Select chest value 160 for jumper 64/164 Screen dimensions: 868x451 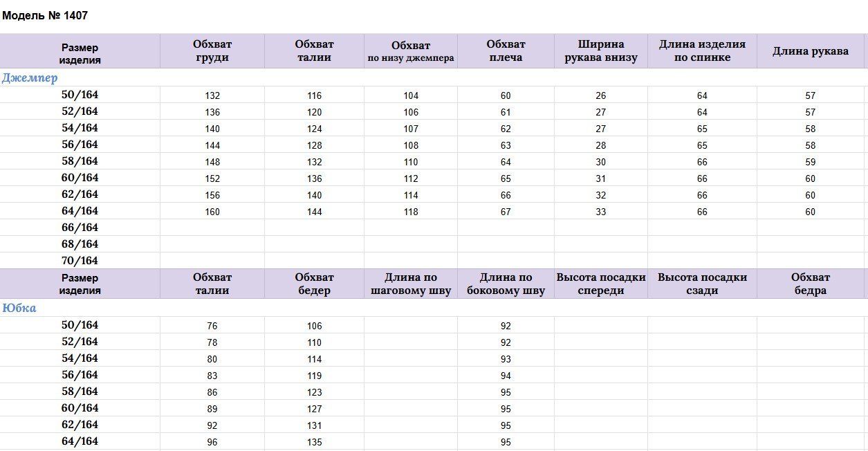[212, 212]
